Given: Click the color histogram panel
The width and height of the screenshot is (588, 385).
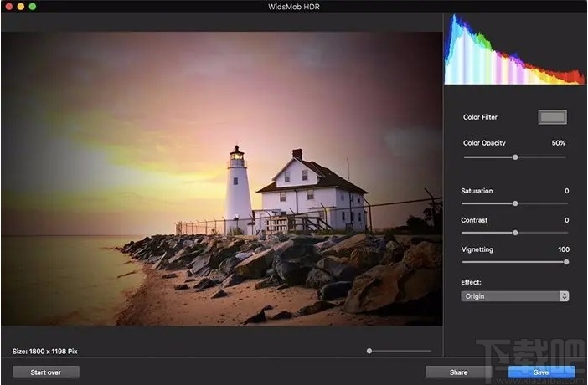Looking at the screenshot, I should (514, 49).
